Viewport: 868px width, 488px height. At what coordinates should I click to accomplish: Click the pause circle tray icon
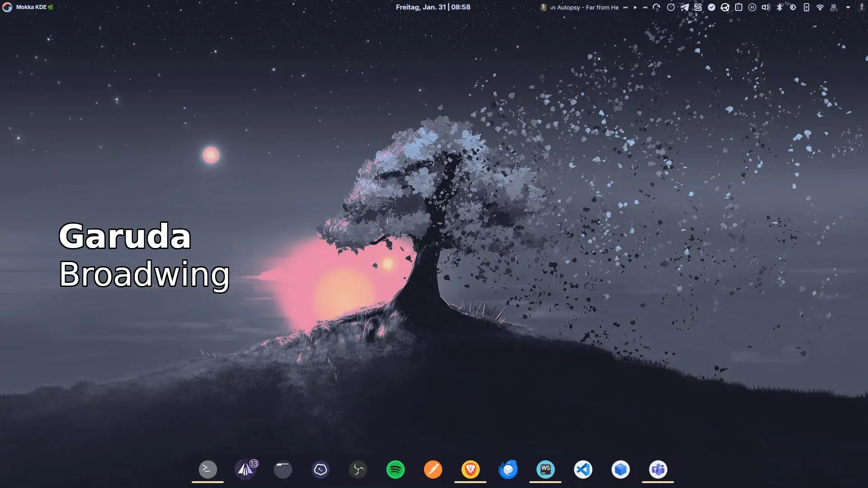point(752,7)
